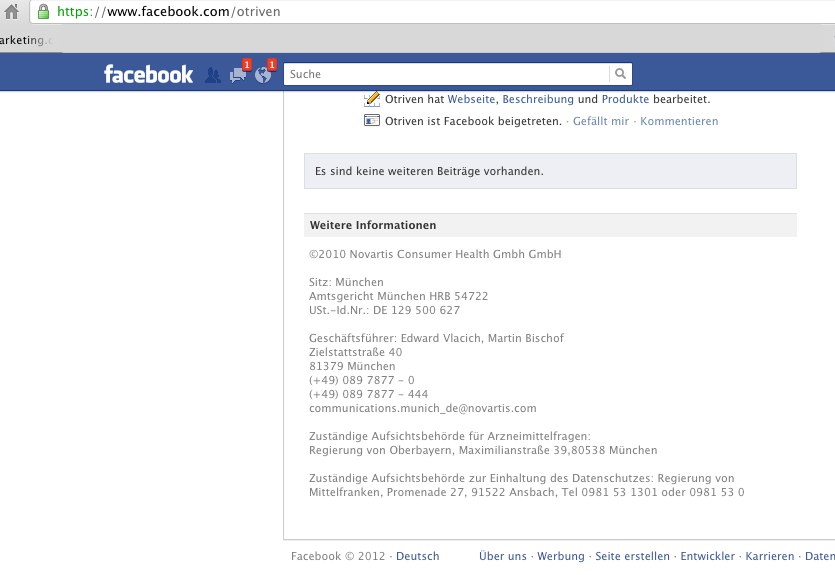Open the Produkte link
The height and width of the screenshot is (575, 835).
pyautogui.click(x=625, y=99)
